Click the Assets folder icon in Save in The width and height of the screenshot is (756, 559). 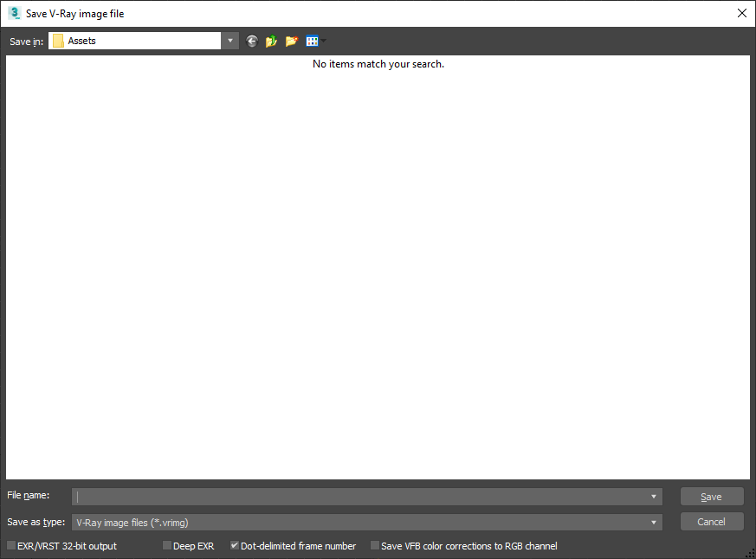[59, 41]
